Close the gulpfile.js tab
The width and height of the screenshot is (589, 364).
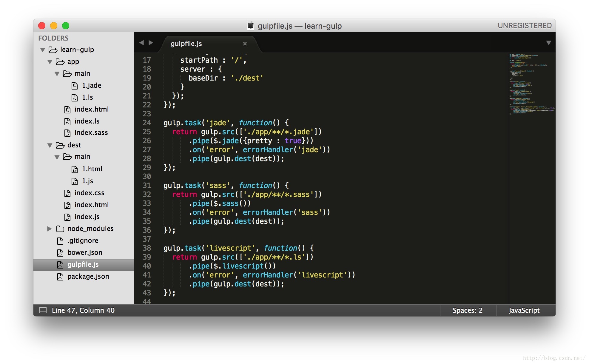pyautogui.click(x=245, y=44)
